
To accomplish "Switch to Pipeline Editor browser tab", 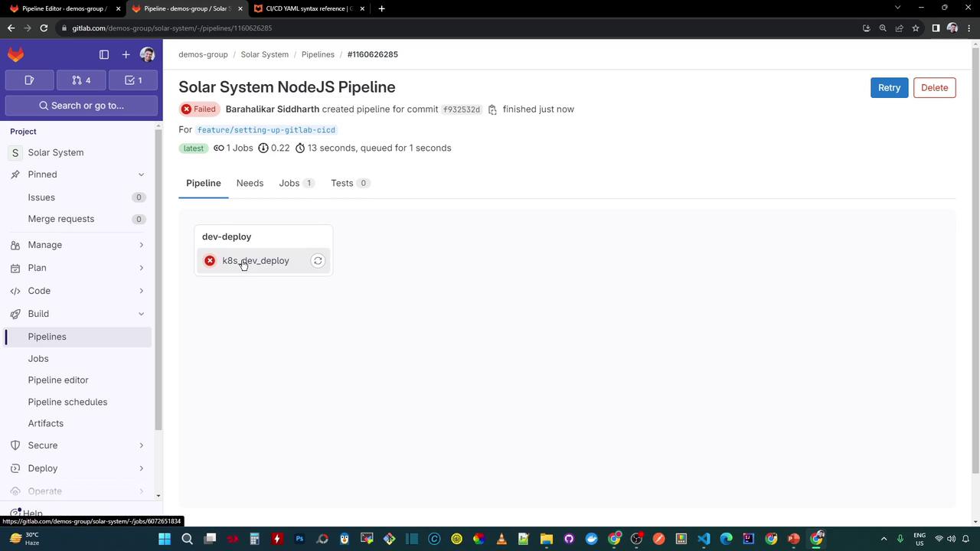I will click(64, 8).
